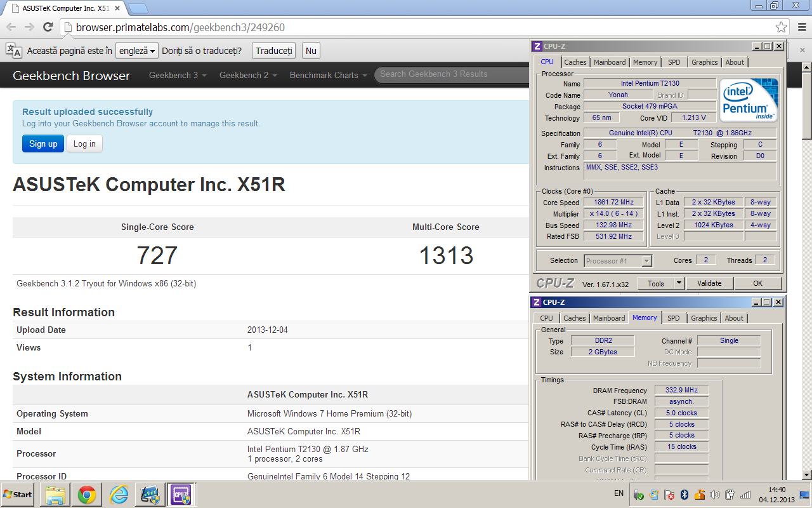This screenshot has height=508, width=812.
Task: Click the orange alert tray icon
Action: [x=700, y=495]
